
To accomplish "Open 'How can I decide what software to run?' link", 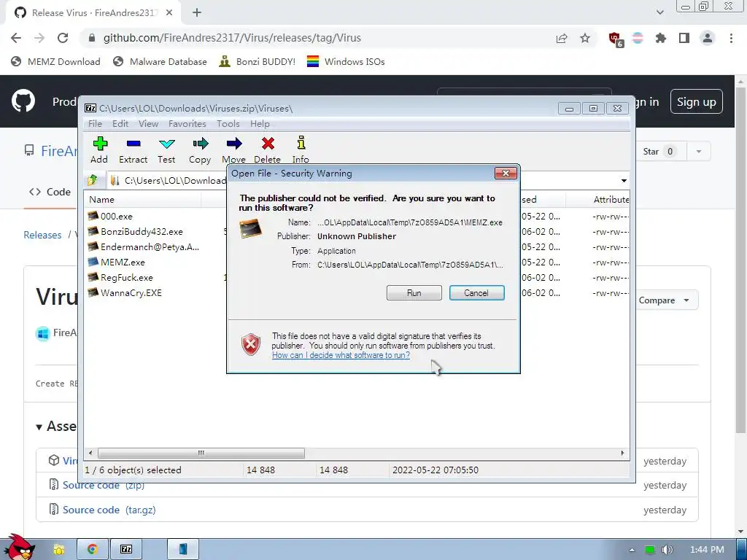I will click(341, 355).
